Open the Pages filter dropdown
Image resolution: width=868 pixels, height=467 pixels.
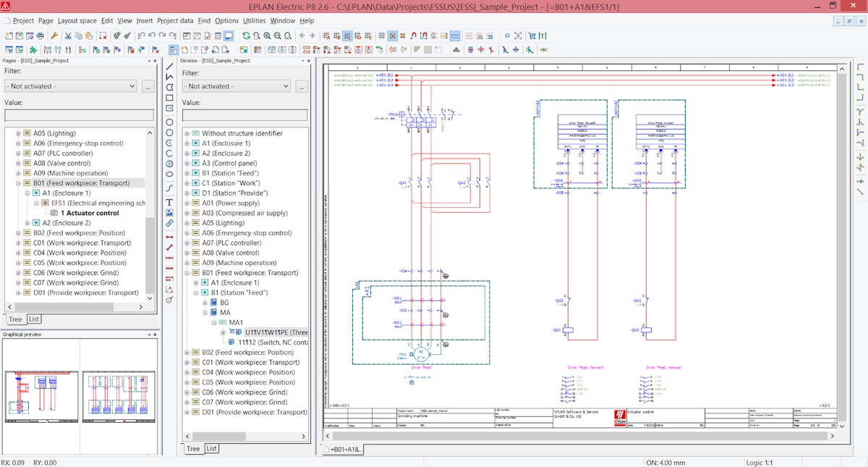pos(70,86)
